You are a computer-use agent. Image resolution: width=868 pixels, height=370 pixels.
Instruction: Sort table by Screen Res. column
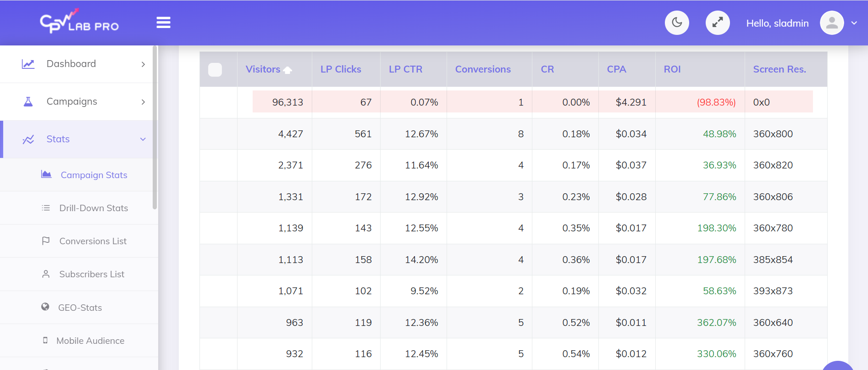[780, 69]
